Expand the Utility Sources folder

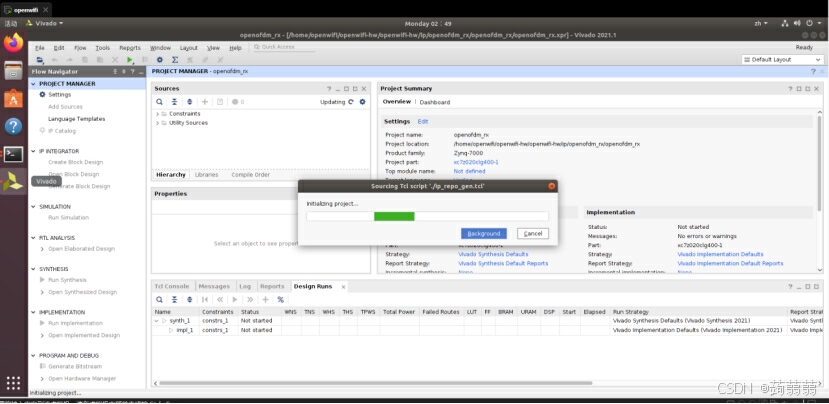[x=158, y=123]
